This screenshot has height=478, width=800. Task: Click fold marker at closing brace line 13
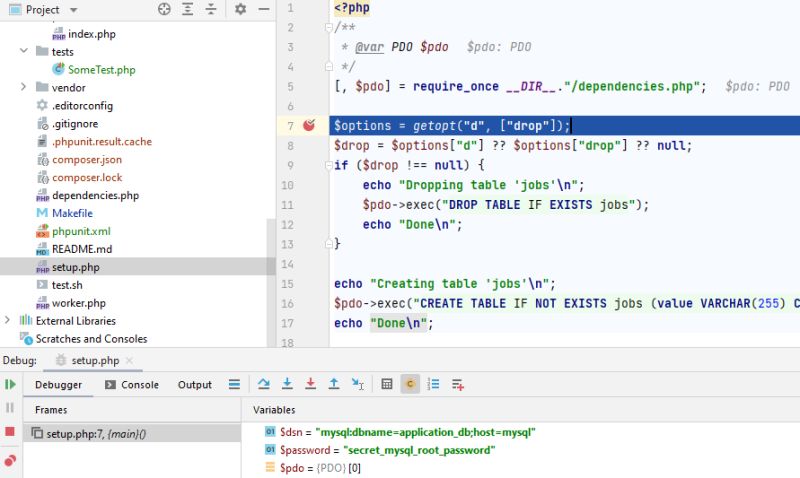coord(329,244)
